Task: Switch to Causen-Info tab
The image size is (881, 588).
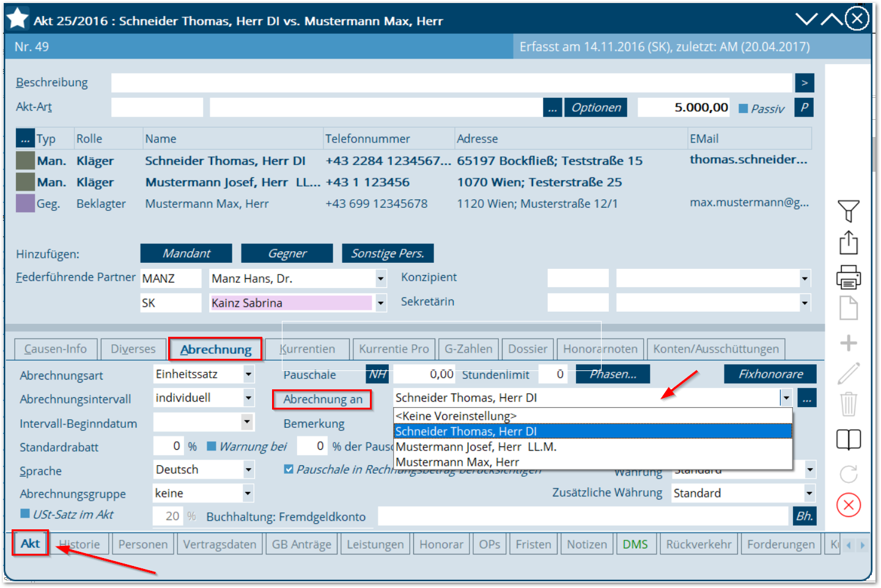Action: 56,349
